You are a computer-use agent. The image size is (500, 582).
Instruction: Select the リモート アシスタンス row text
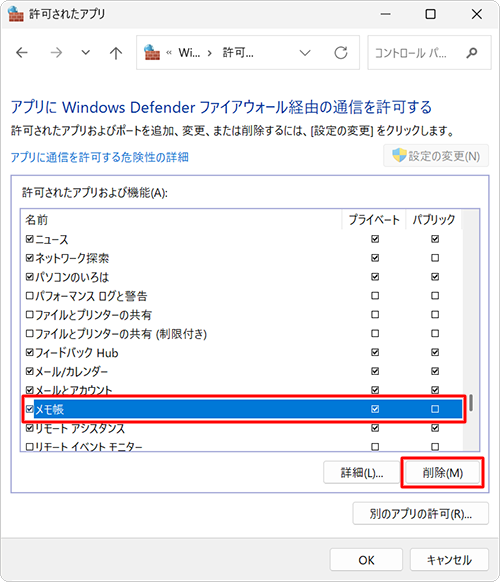click(80, 428)
